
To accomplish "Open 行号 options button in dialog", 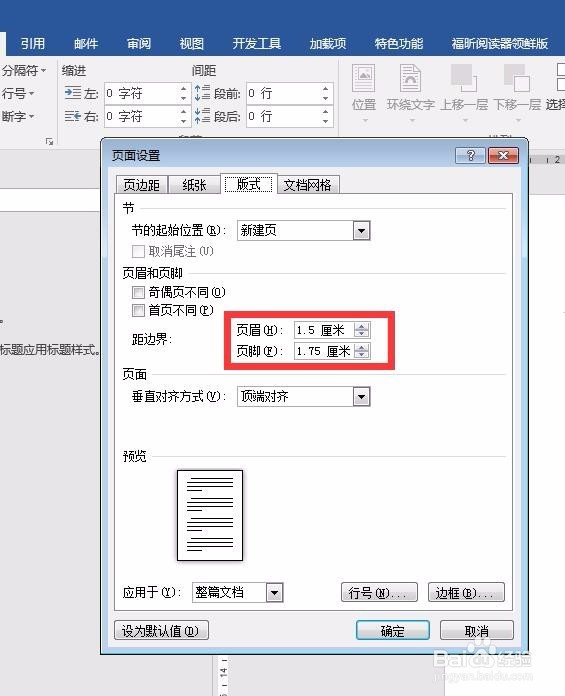I will pos(379,593).
